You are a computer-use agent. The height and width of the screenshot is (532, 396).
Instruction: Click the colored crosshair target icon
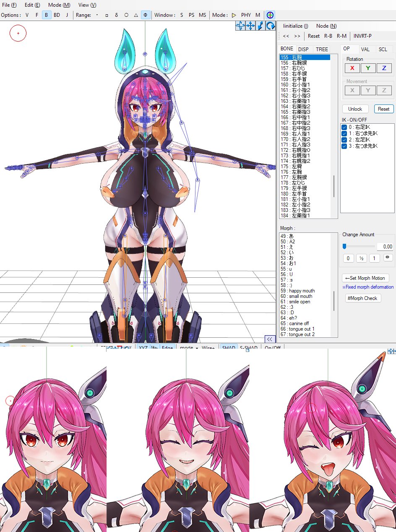coord(270,15)
